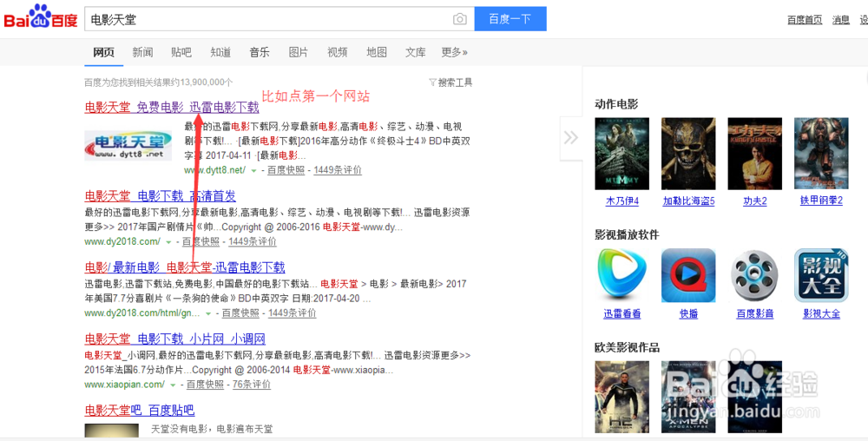The height and width of the screenshot is (441, 868).
Task: Open 搜索工具 filter
Action: (450, 82)
